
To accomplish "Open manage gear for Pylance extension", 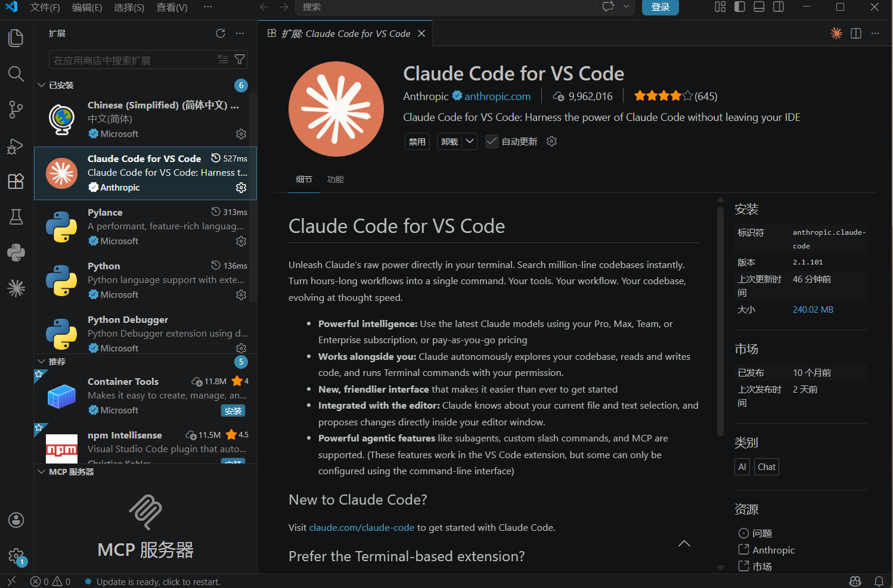I will coord(241,241).
